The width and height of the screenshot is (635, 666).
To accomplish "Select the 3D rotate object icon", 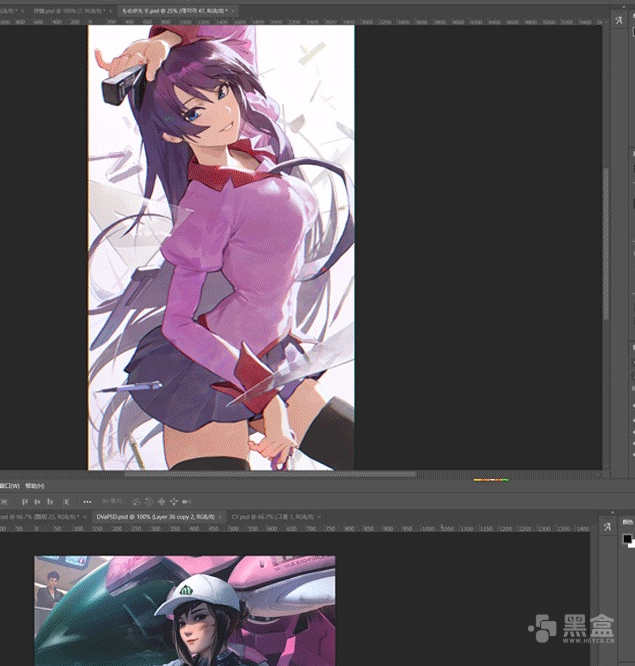I will [136, 502].
